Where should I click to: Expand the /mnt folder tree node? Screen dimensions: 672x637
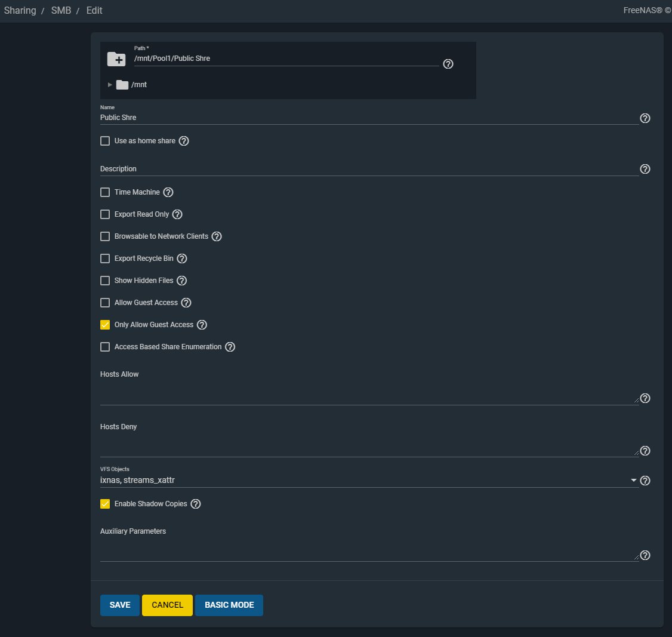110,85
